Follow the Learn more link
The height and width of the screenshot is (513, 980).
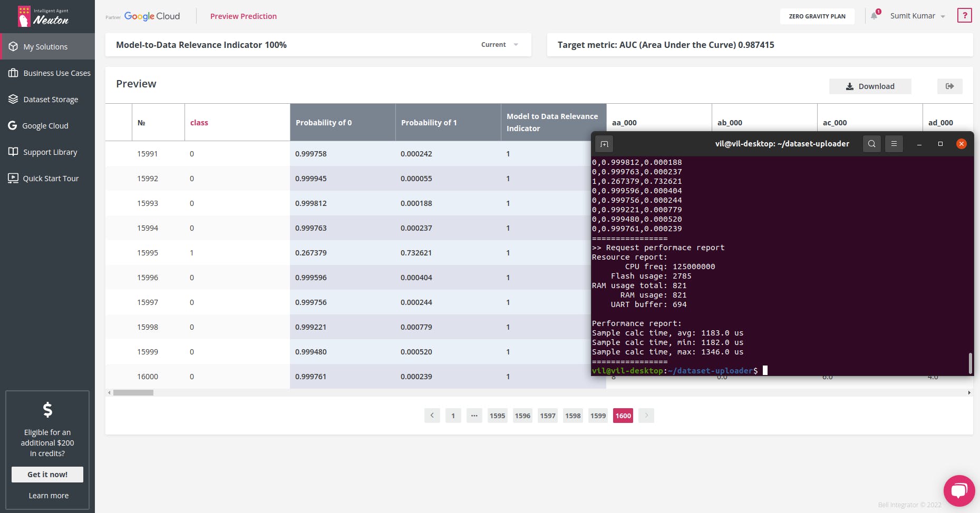pyautogui.click(x=48, y=496)
